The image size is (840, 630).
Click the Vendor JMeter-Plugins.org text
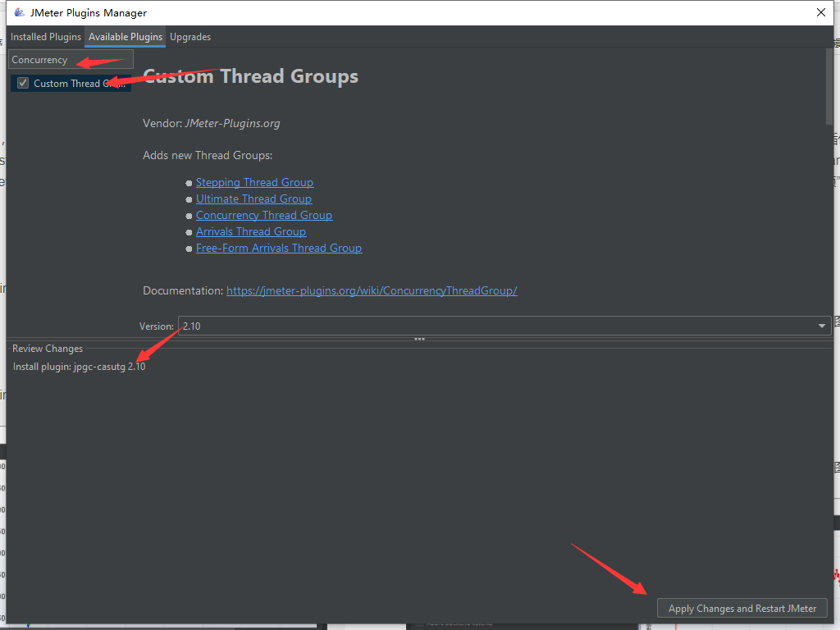click(x=211, y=123)
